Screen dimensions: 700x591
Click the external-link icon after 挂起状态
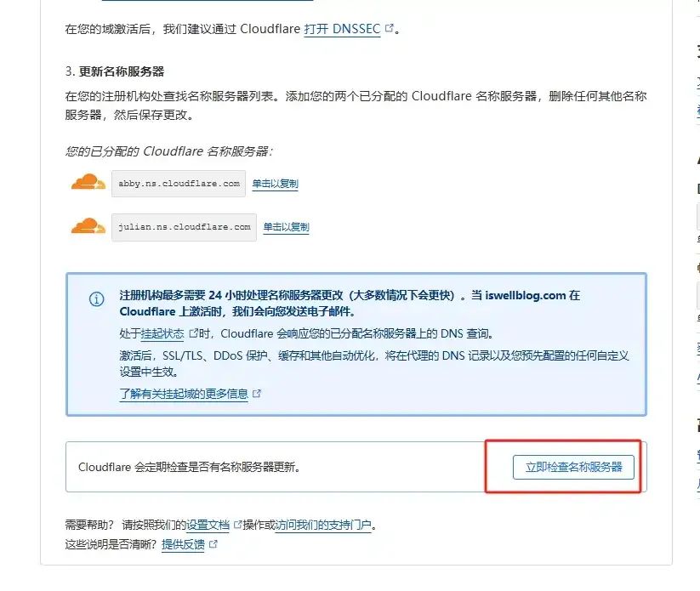click(194, 333)
